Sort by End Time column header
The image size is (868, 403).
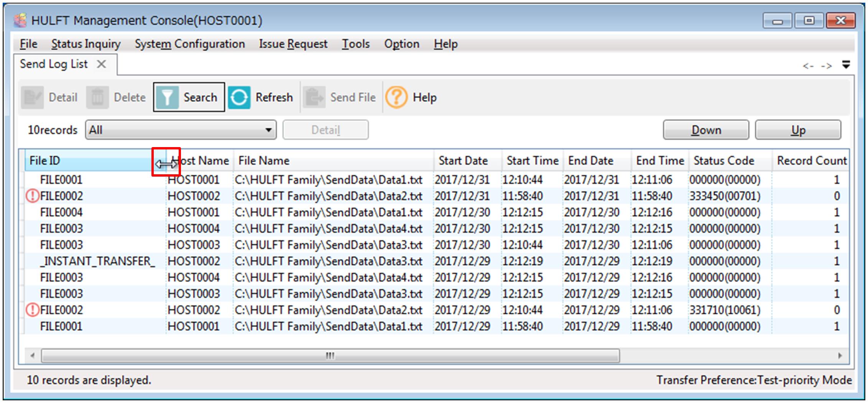pyautogui.click(x=660, y=161)
